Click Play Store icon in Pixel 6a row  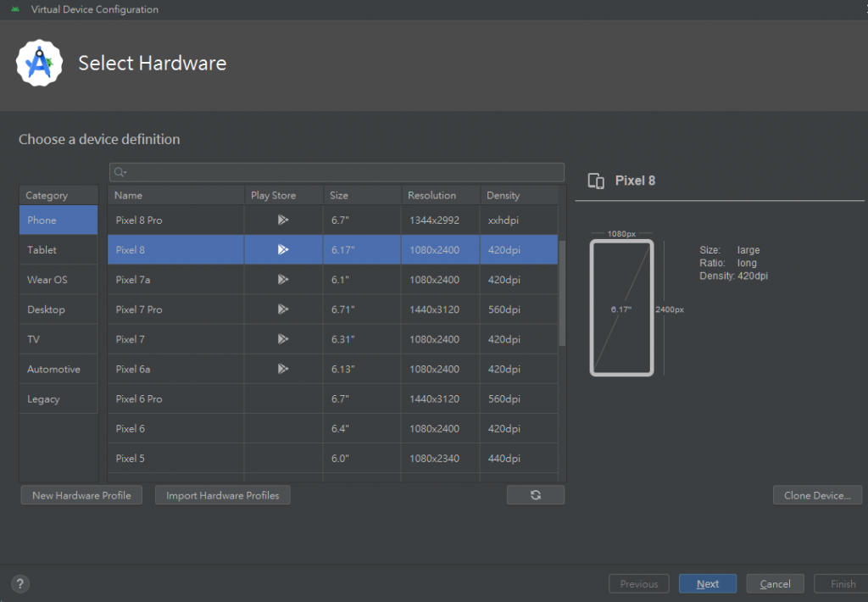[283, 369]
